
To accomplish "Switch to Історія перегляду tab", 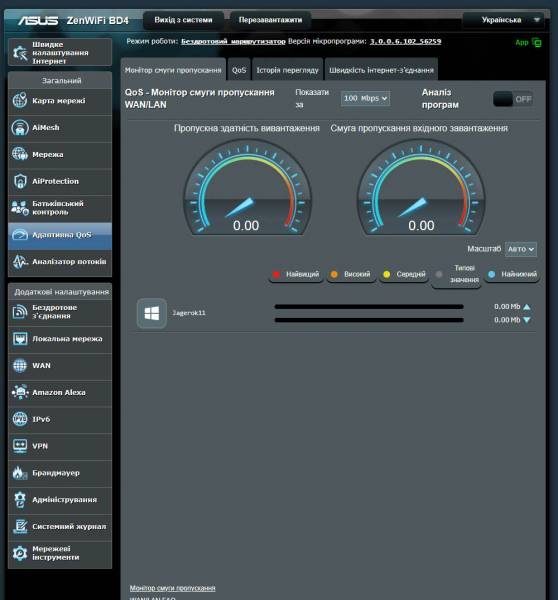I will (x=287, y=70).
